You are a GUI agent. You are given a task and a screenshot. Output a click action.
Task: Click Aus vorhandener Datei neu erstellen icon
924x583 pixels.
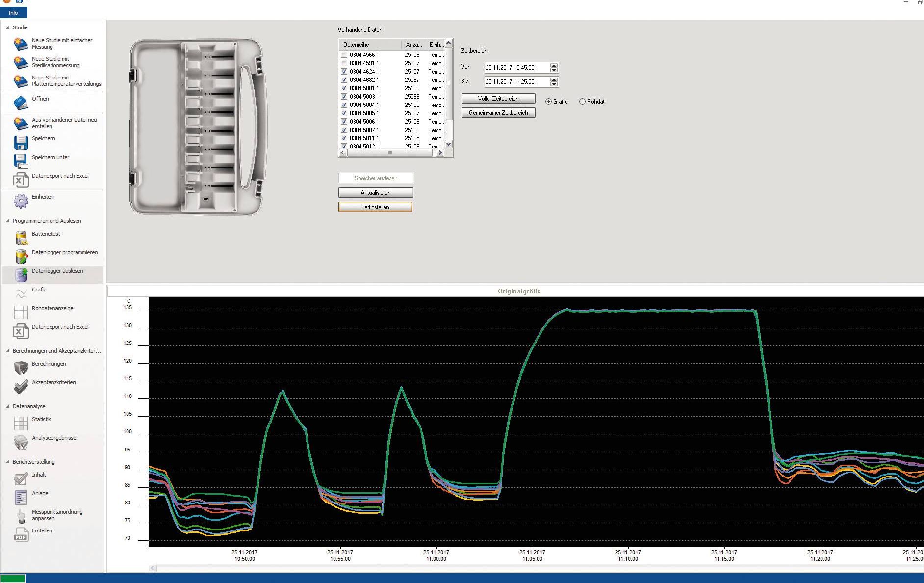[x=21, y=123]
